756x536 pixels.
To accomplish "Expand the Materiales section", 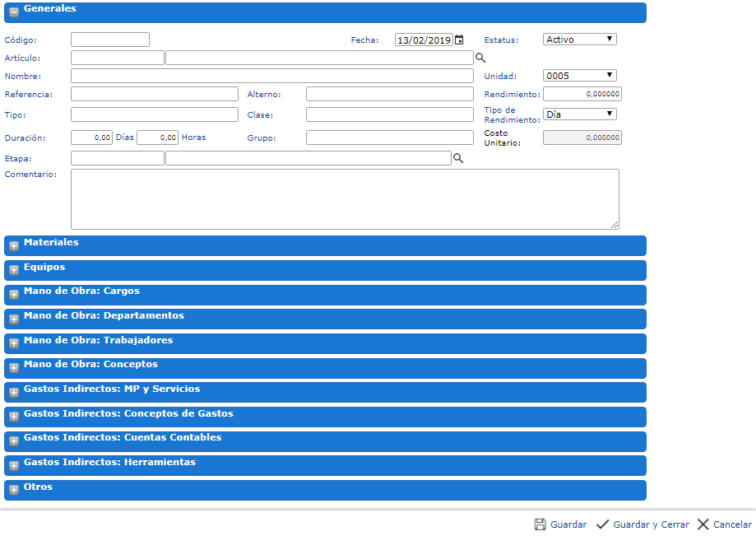I will 51,243.
